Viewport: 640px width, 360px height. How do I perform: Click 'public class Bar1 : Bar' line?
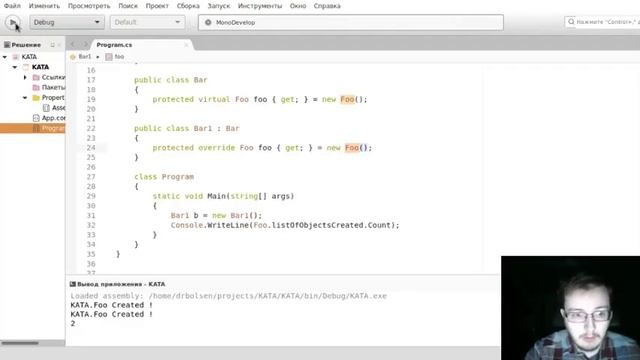[187, 128]
